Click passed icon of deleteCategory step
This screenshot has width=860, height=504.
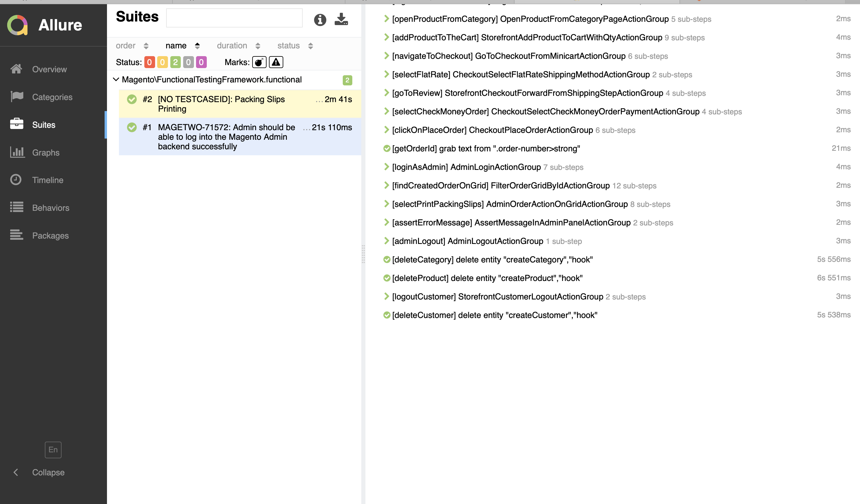click(387, 259)
